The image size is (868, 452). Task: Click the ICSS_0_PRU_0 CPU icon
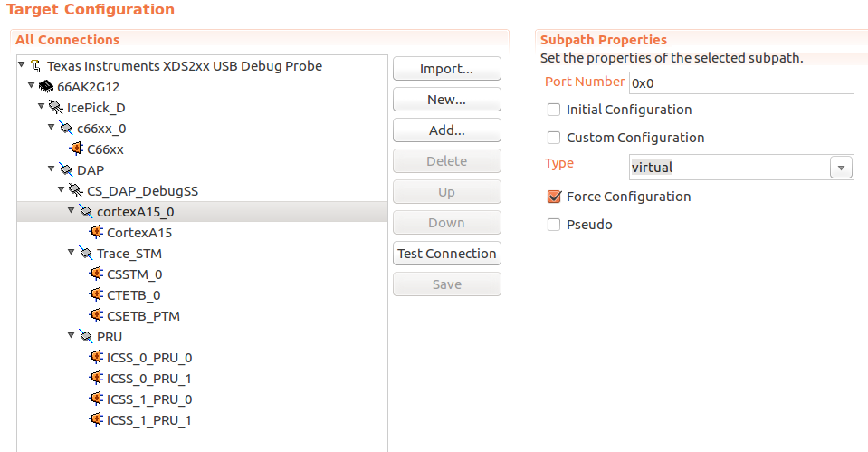96,358
